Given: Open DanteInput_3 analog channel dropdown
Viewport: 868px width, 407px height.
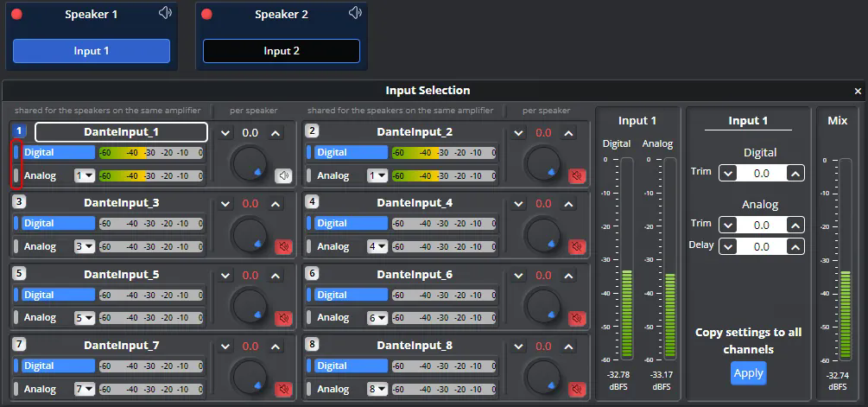Looking at the screenshot, I should click(x=85, y=246).
